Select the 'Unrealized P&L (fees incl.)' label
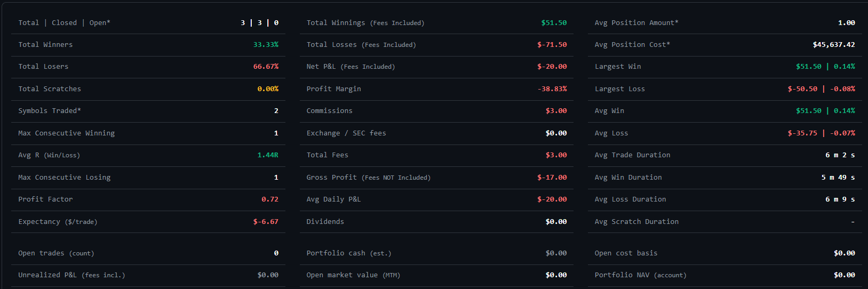868x289 pixels. pyautogui.click(x=71, y=275)
